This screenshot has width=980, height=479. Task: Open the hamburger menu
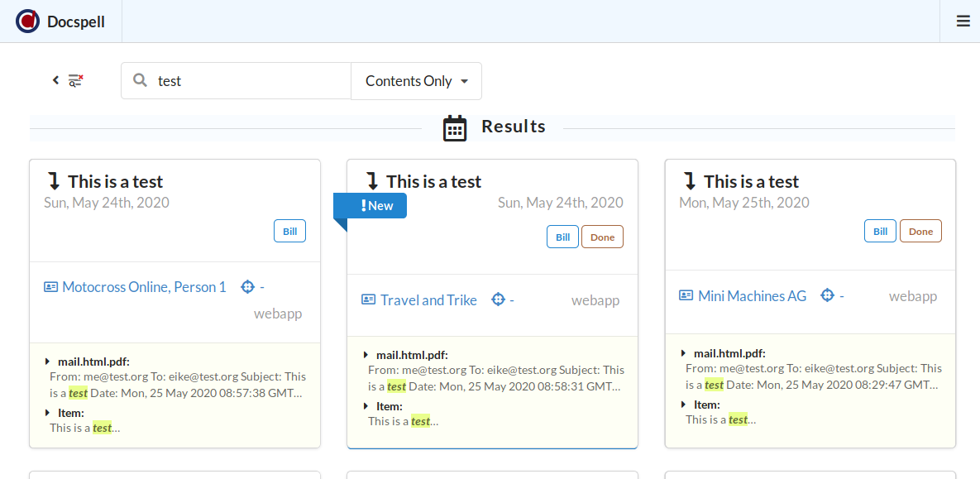pos(963,22)
